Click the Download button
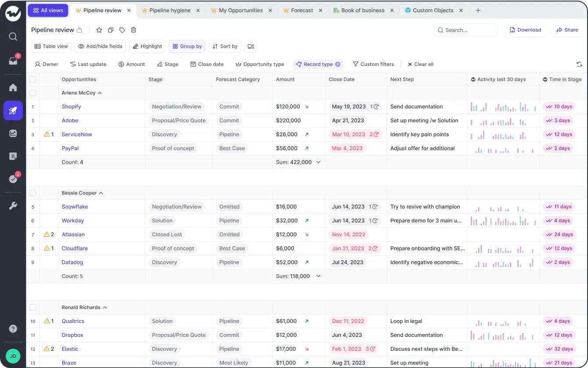The width and height of the screenshot is (588, 368). click(x=525, y=30)
